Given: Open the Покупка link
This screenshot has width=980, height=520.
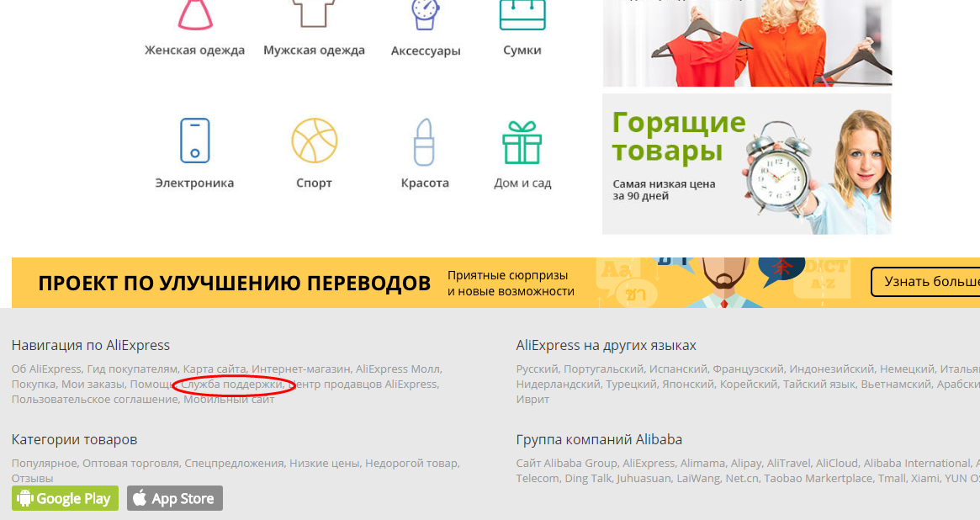Looking at the screenshot, I should click(33, 384).
